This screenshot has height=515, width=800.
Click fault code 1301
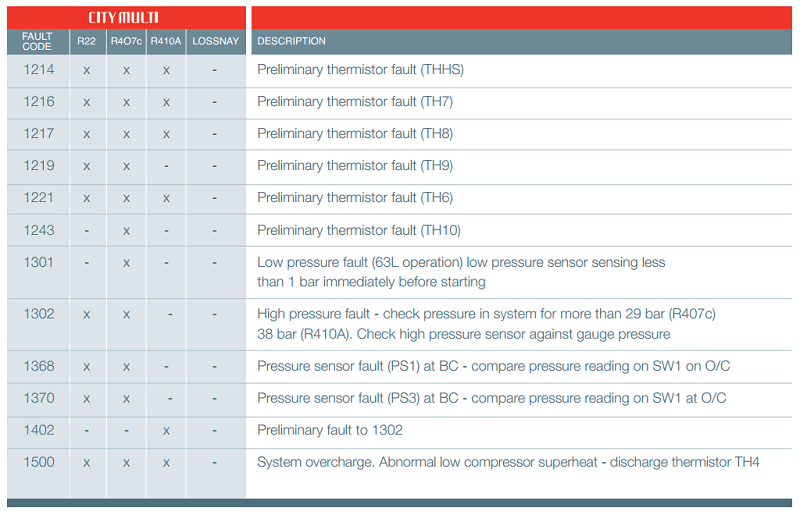tap(39, 262)
